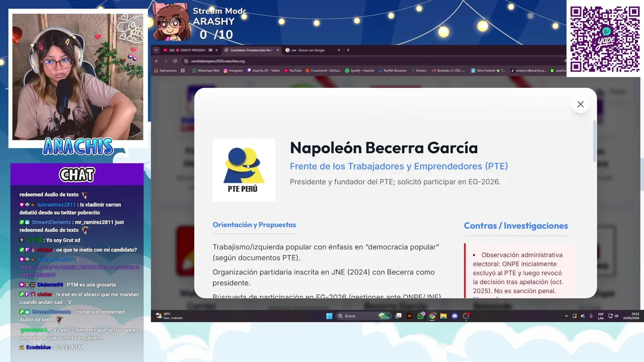Reload the candidatosperu2026 page

pyautogui.click(x=175, y=61)
